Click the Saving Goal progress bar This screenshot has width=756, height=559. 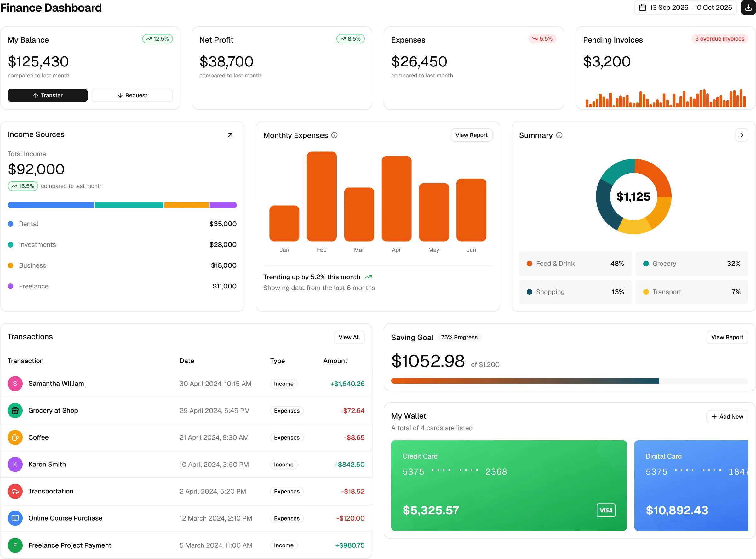click(x=570, y=381)
